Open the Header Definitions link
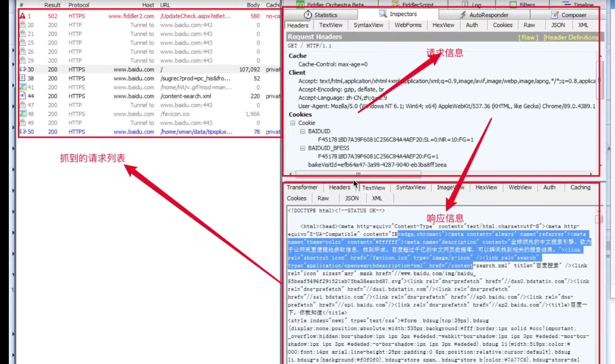The image size is (615, 364). click(571, 37)
